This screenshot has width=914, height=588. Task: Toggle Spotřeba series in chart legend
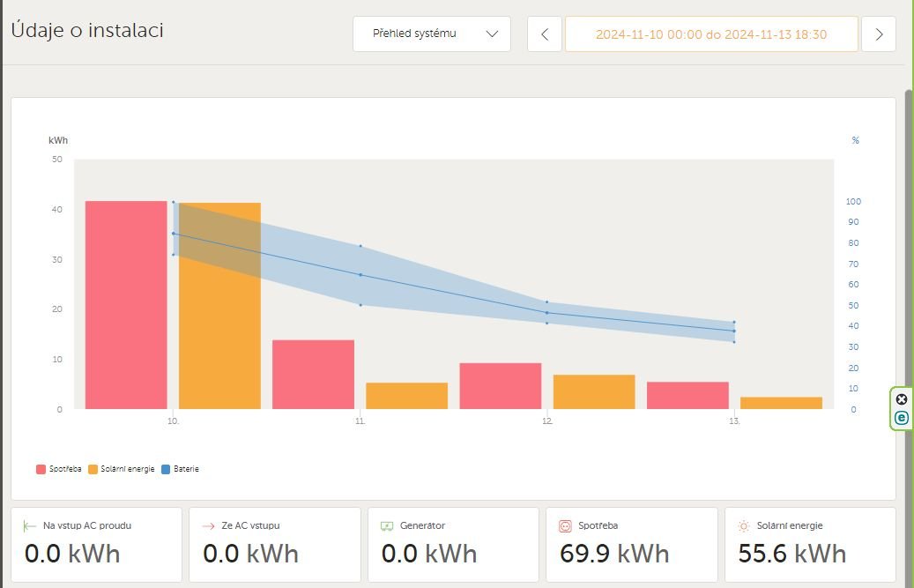click(59, 469)
